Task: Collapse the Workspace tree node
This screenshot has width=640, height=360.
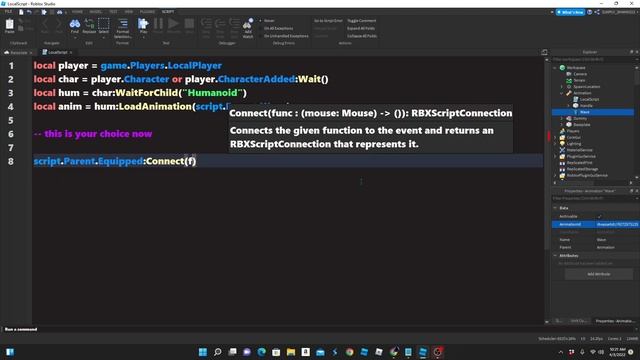Action: (555, 68)
